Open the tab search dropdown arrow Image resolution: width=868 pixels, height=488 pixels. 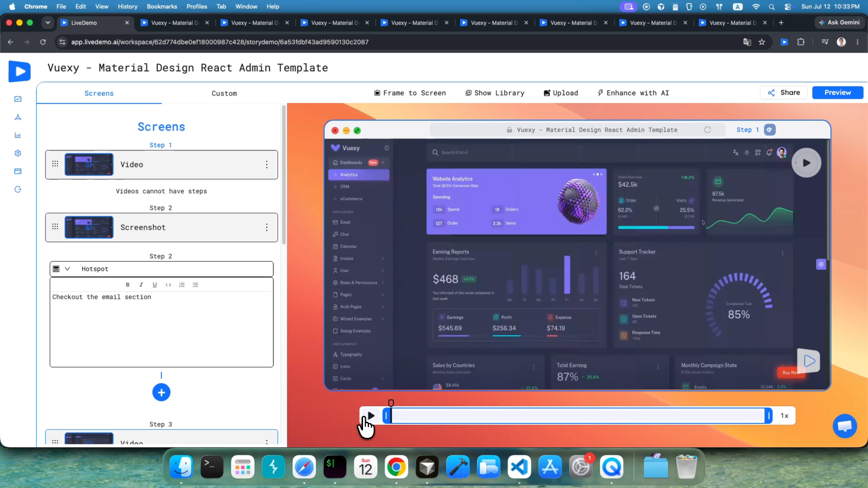click(x=47, y=23)
